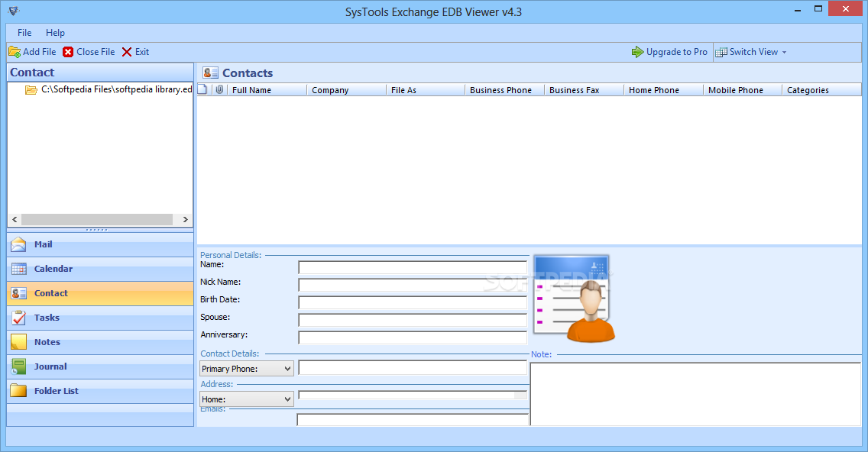Click the attachment paperclip column icon
Screen dimensions: 868x452
point(220,89)
